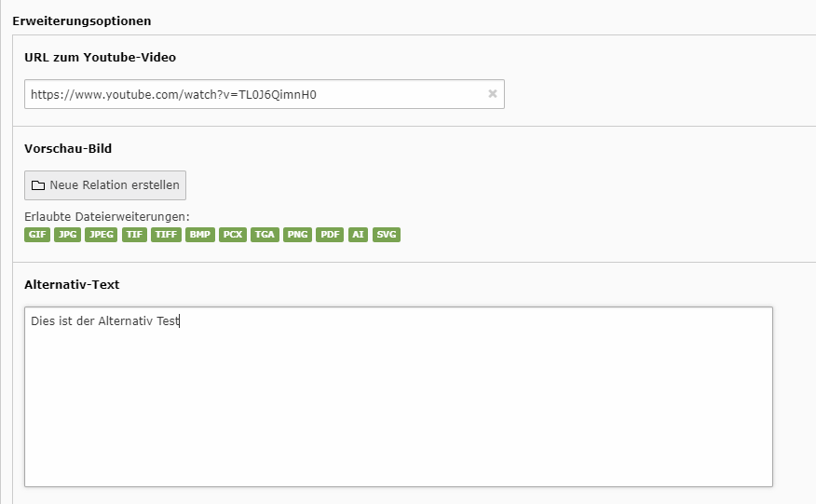Click the TIF file extension badge
816x504 pixels.
(134, 234)
